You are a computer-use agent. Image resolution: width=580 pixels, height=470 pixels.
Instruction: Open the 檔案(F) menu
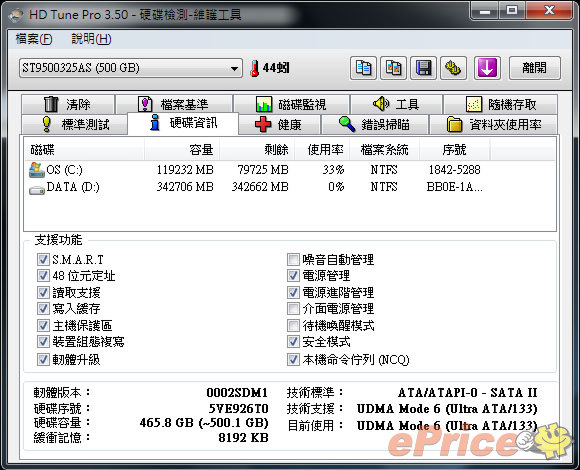point(34,39)
